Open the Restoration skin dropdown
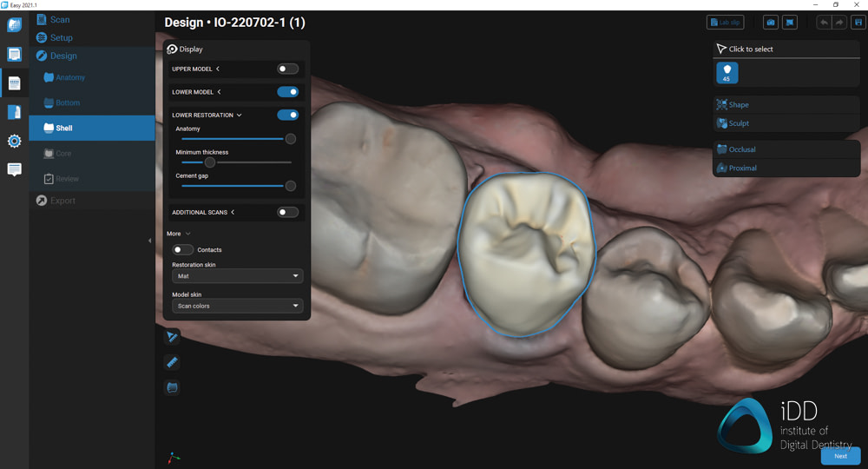Image resolution: width=868 pixels, height=469 pixels. click(237, 276)
